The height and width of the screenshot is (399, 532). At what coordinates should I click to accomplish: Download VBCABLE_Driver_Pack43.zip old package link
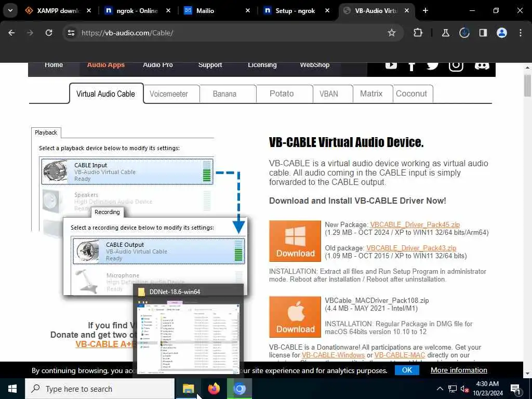(411, 248)
